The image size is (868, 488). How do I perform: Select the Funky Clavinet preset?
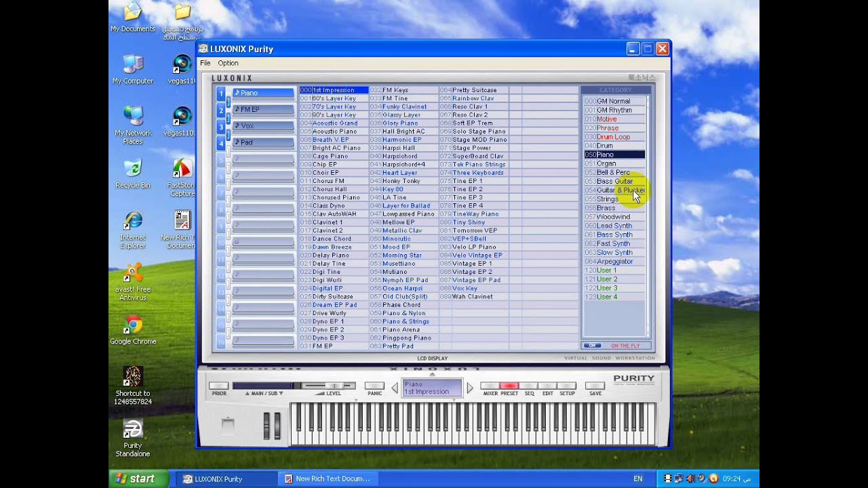tap(404, 106)
